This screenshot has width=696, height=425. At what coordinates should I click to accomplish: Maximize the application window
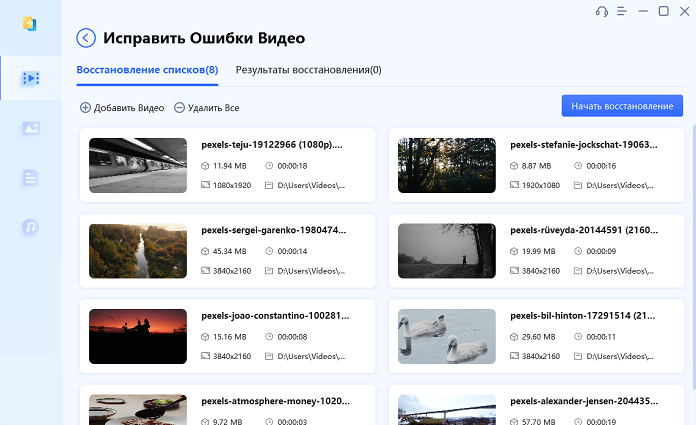664,12
